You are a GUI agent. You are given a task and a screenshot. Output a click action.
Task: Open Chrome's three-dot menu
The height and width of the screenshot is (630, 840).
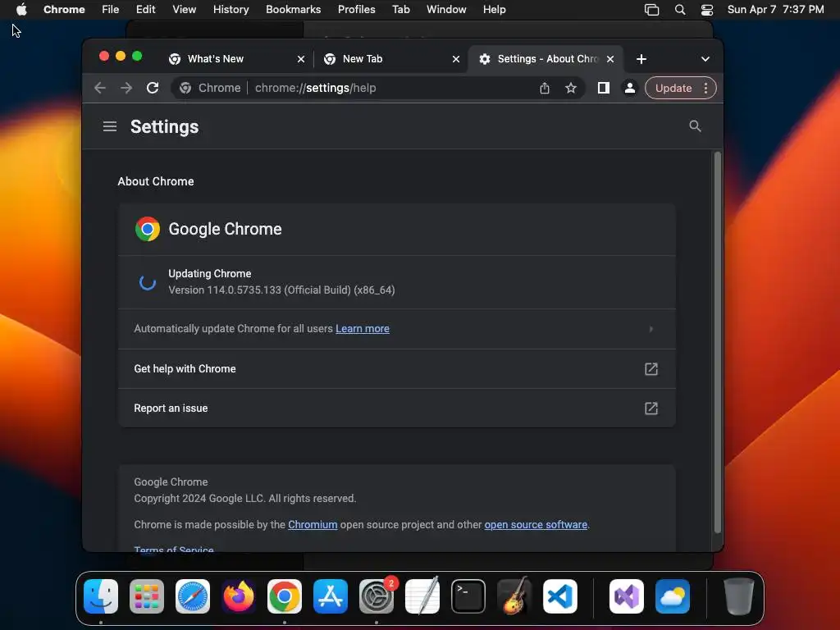(x=706, y=88)
